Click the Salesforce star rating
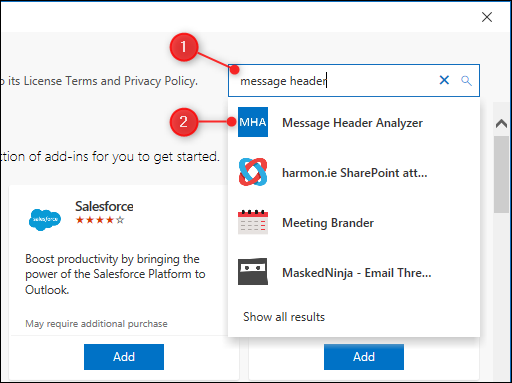The image size is (512, 383). coord(100,220)
